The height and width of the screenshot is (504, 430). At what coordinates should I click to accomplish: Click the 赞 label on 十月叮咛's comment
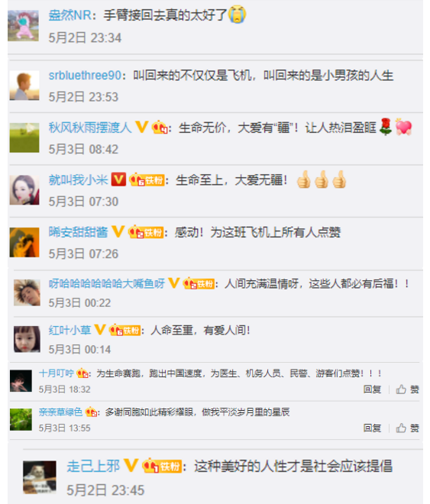(415, 389)
